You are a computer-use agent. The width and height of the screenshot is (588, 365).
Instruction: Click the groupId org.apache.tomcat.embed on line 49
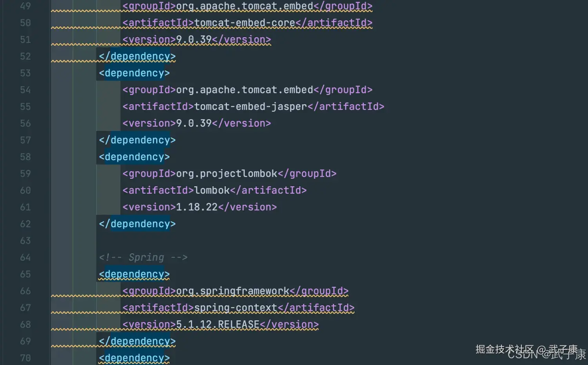tap(247, 6)
